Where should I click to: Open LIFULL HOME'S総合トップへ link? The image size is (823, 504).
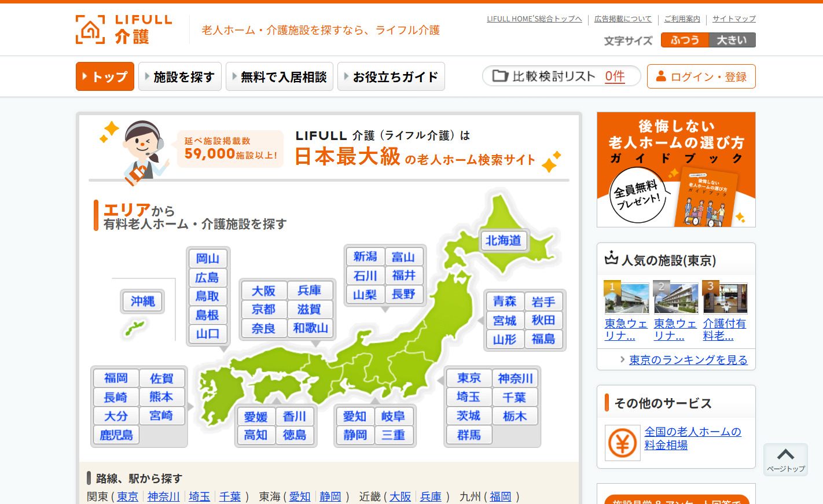pyautogui.click(x=534, y=19)
